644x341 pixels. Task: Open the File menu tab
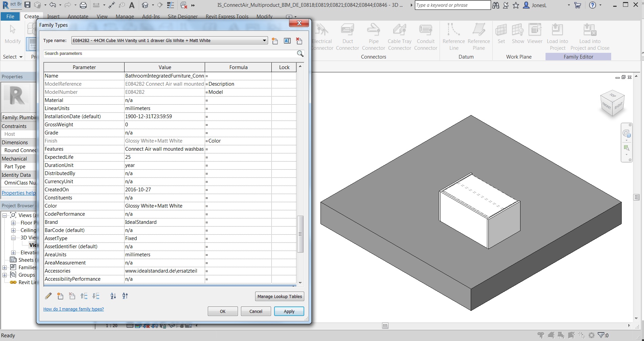(x=10, y=16)
